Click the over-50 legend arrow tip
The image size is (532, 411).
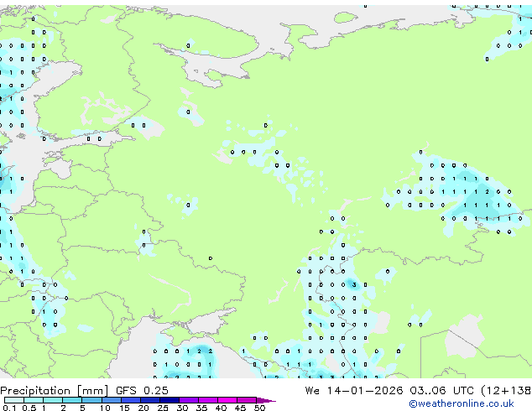coord(266,400)
